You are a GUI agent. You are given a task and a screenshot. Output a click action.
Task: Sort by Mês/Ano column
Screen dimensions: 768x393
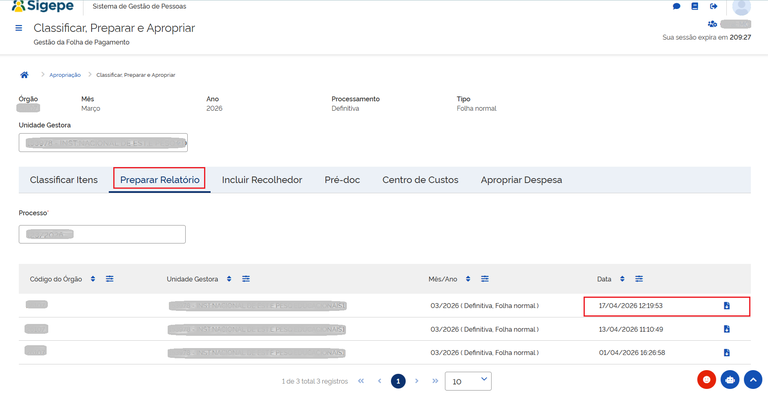(468, 279)
